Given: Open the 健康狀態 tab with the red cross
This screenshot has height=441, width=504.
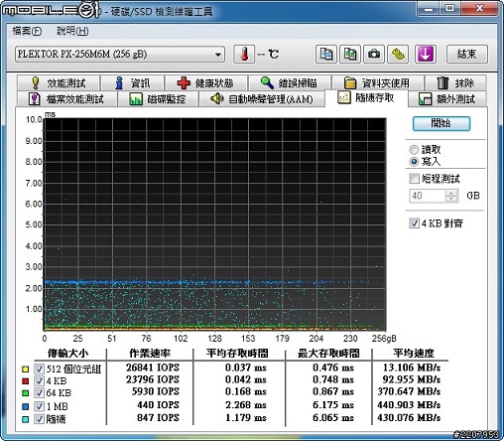Looking at the screenshot, I should click(x=206, y=82).
